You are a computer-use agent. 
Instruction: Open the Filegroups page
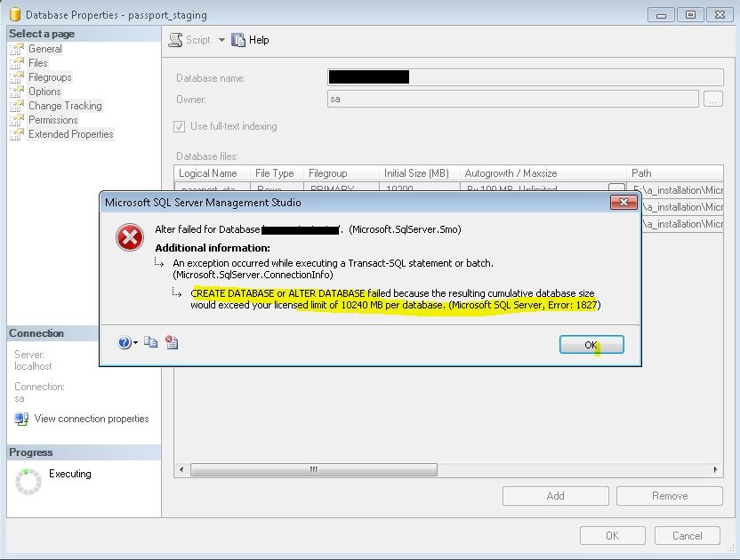pyautogui.click(x=50, y=77)
